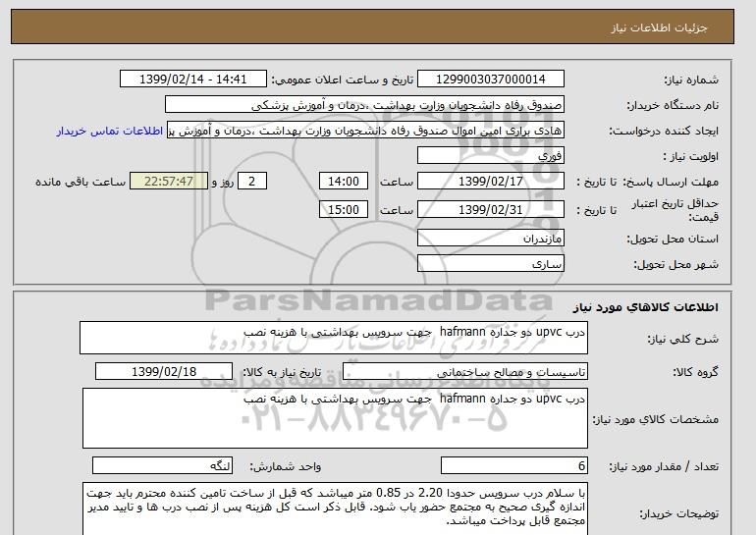This screenshot has height=535, width=756.
Task: Click response deadline time 14:00
Action: pyautogui.click(x=344, y=182)
